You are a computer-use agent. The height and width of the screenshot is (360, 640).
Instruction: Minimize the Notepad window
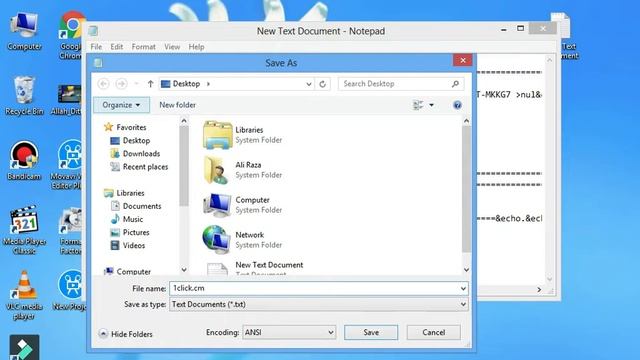coord(504,29)
